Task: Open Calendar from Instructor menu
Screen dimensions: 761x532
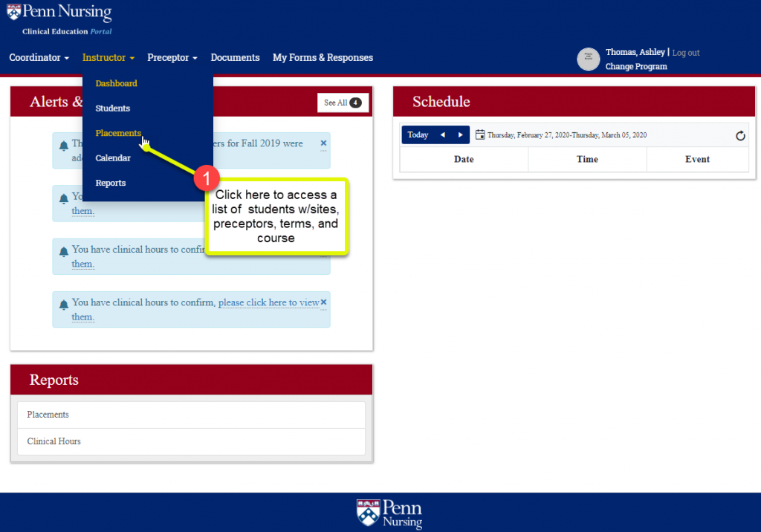Action: 113,158
